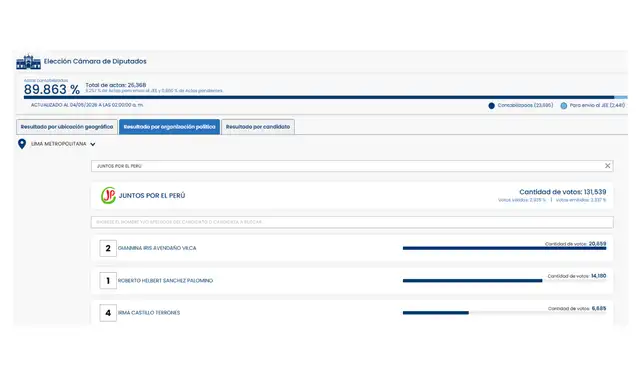
Task: Click the Juntos por el Perú party name
Action: click(x=152, y=196)
